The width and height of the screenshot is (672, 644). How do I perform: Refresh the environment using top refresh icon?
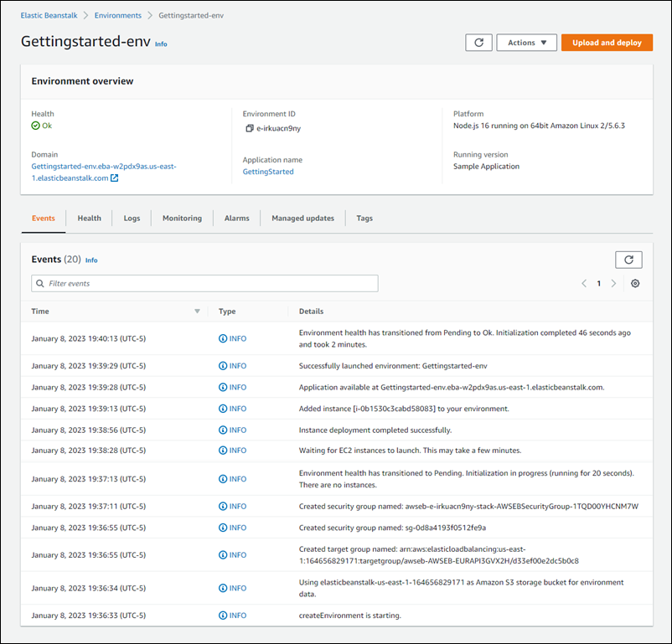(478, 43)
